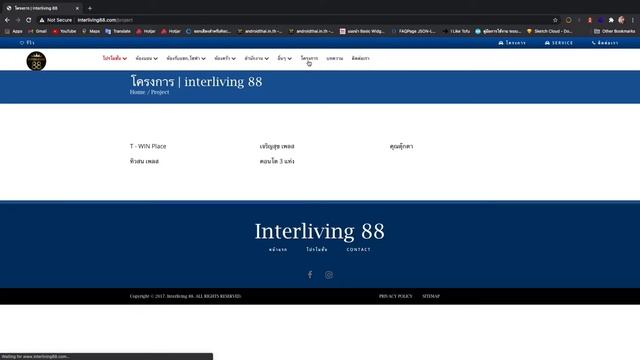Open the Translate bookmark
The height and width of the screenshot is (360, 640).
tap(118, 31)
